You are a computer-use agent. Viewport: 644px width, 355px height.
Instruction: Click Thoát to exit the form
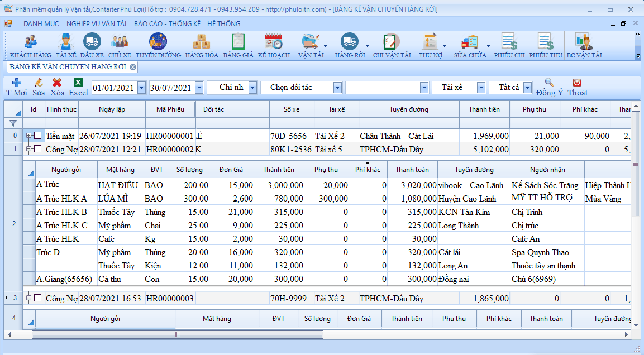[x=578, y=88]
